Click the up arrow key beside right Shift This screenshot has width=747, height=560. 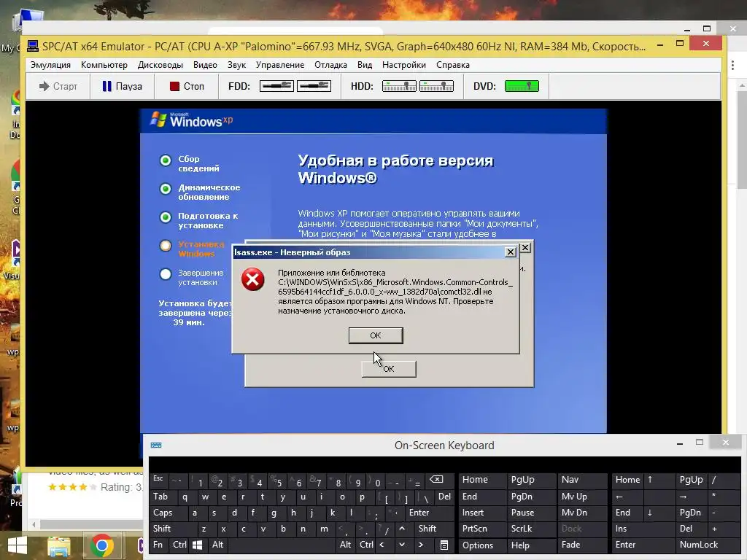pyautogui.click(x=402, y=529)
